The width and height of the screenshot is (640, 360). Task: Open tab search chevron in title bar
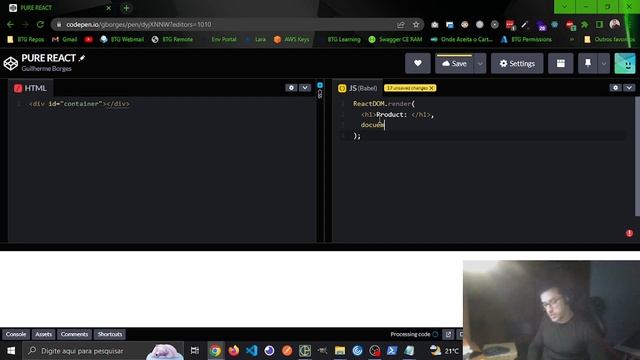(x=564, y=7)
